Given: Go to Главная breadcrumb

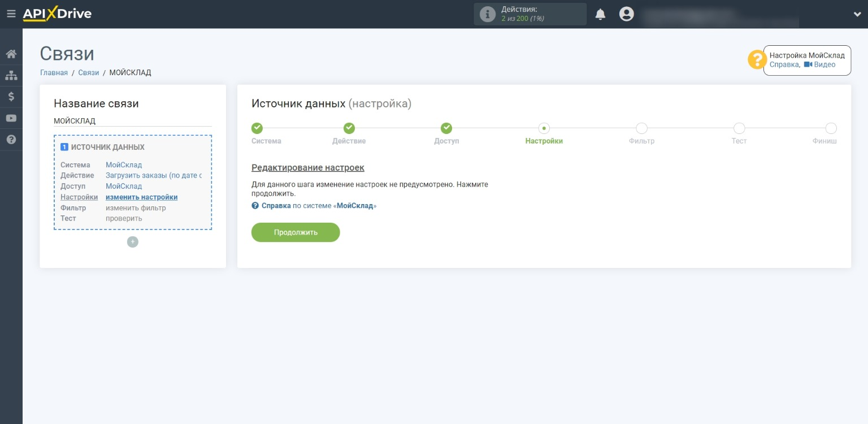Looking at the screenshot, I should pos(54,72).
